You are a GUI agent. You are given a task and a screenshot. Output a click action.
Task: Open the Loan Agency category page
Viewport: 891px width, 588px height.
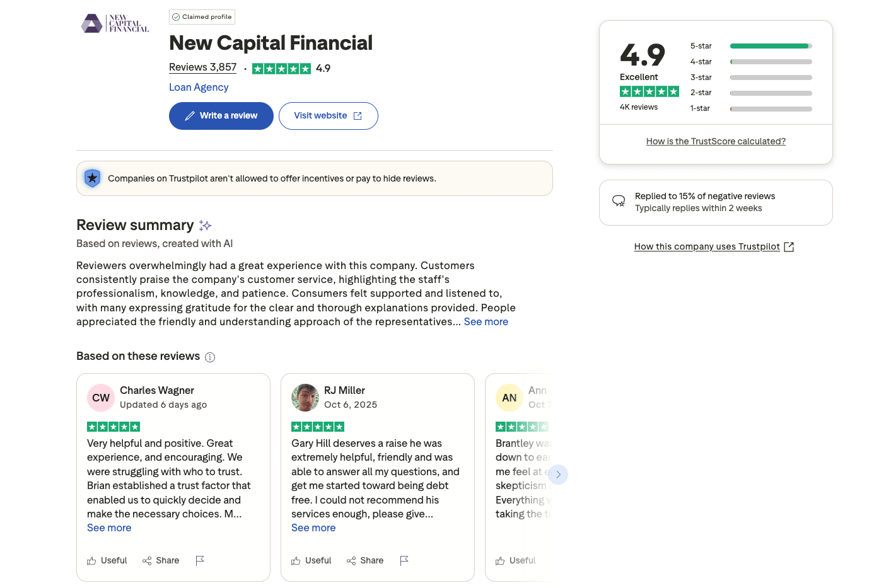click(x=198, y=87)
